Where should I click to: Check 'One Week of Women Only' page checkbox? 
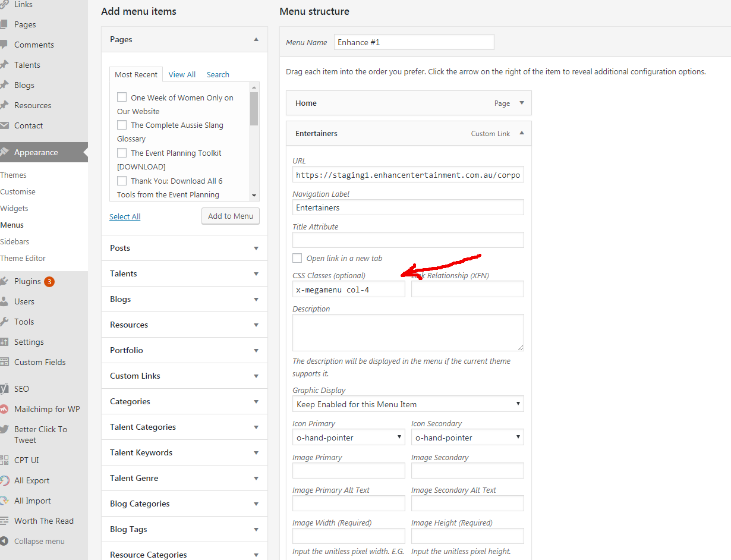pos(122,97)
